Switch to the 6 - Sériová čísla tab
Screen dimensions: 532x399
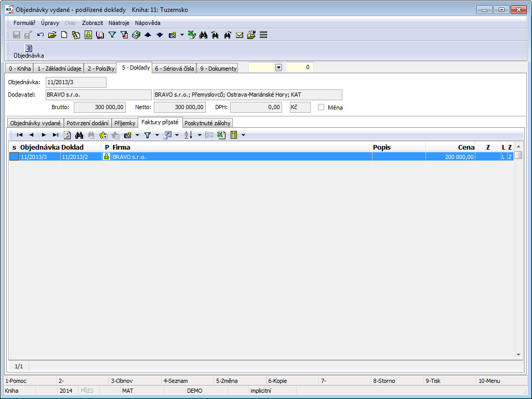[175, 69]
